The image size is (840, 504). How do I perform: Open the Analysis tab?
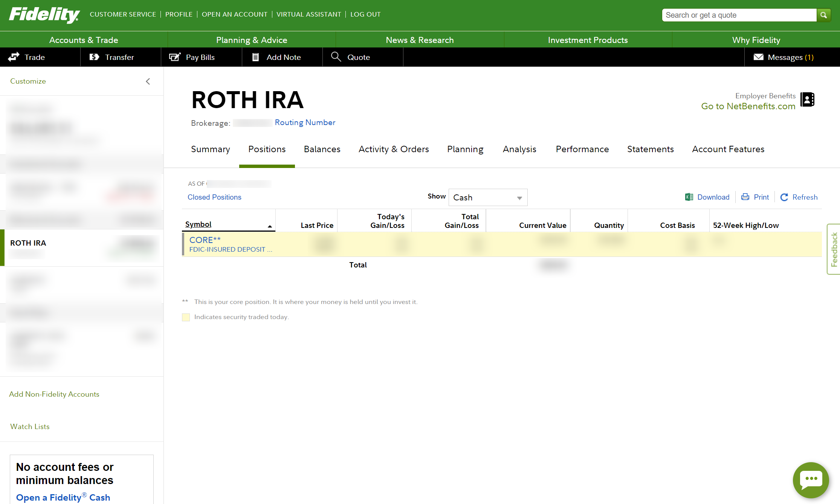(x=519, y=149)
